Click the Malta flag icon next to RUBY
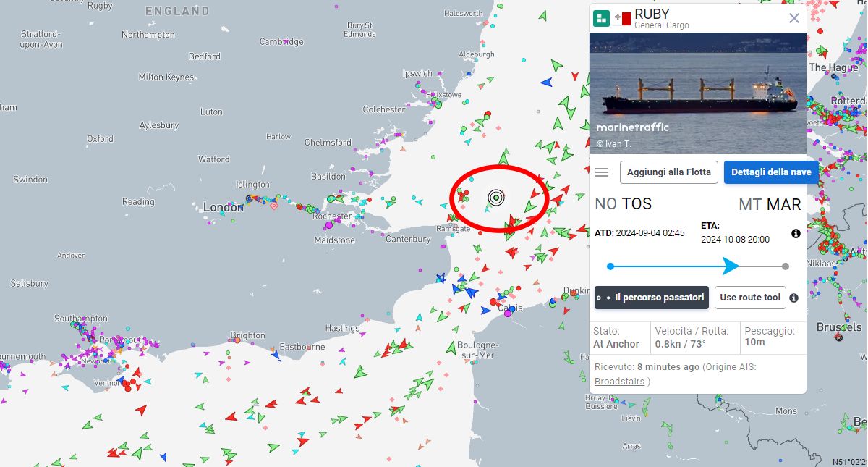The width and height of the screenshot is (868, 467). (622, 18)
